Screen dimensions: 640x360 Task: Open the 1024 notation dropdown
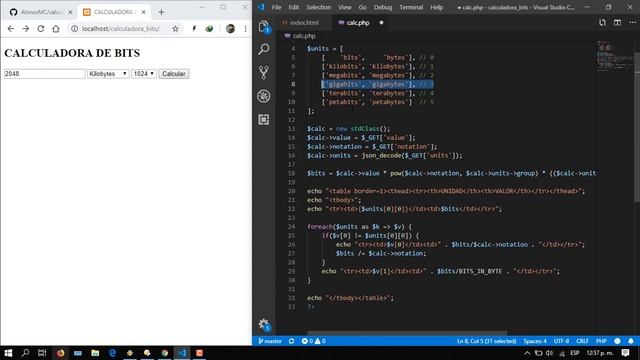click(144, 73)
